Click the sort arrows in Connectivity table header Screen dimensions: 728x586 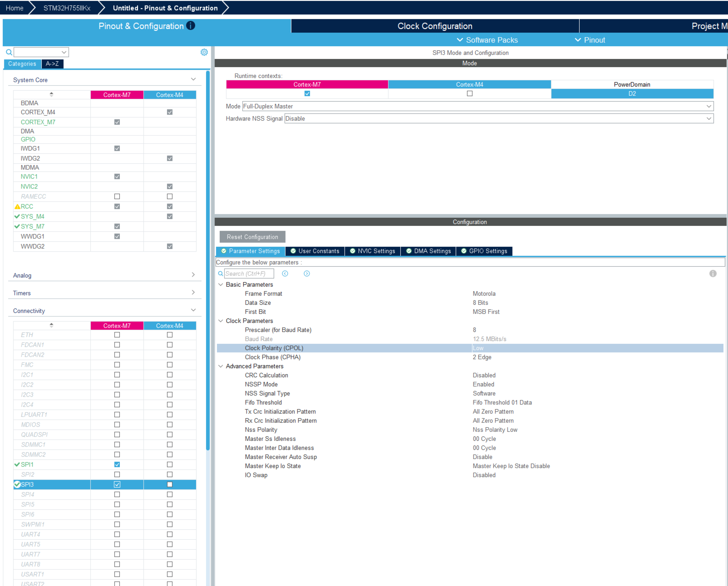click(x=51, y=325)
